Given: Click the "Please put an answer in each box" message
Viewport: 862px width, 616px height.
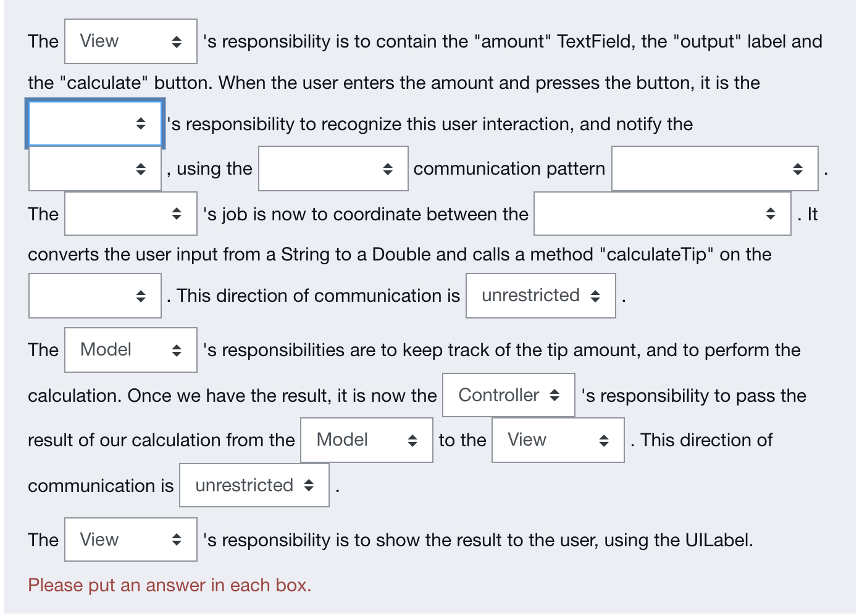Looking at the screenshot, I should pyautogui.click(x=170, y=585).
